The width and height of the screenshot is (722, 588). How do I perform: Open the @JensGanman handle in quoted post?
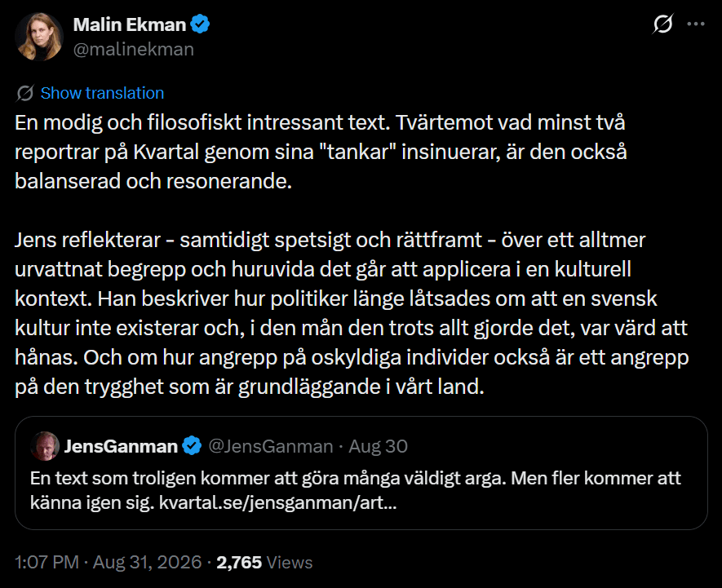click(271, 446)
